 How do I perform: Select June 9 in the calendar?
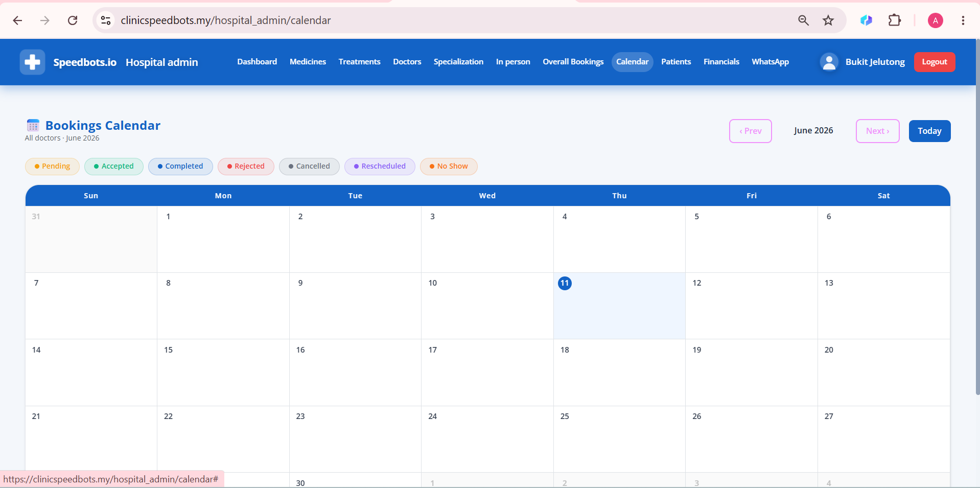(x=355, y=306)
